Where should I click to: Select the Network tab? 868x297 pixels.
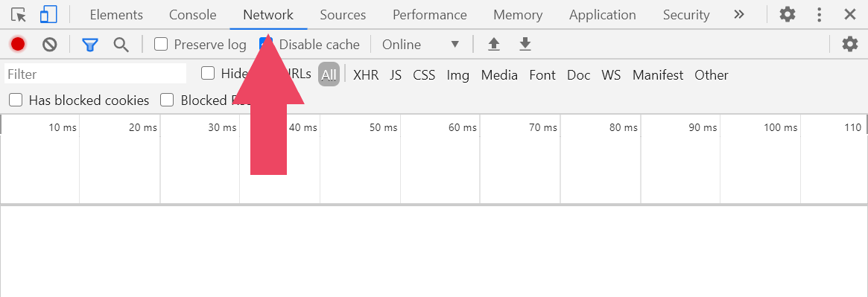pos(268,15)
